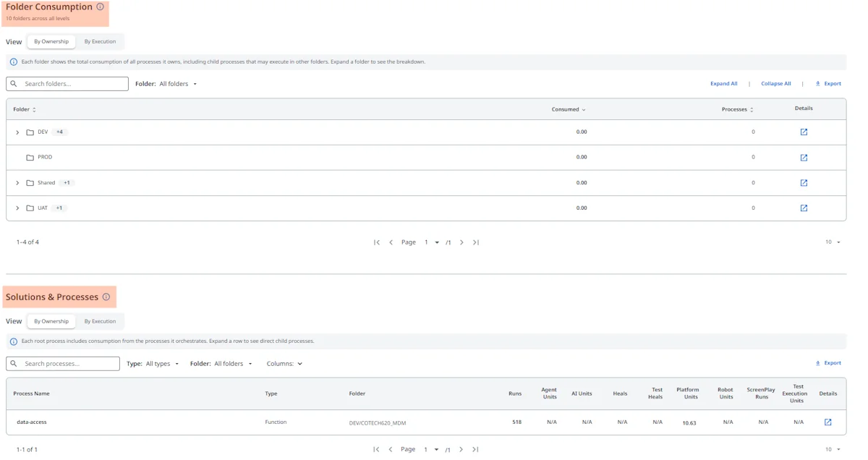Click the info icon beside Solutions & Processes
This screenshot has width=868, height=460.
106,297
